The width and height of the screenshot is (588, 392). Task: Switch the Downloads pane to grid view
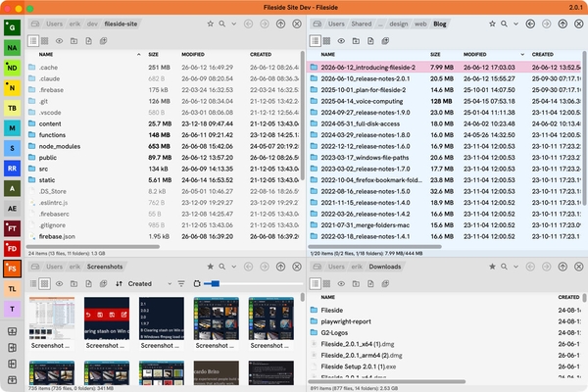pos(326,284)
